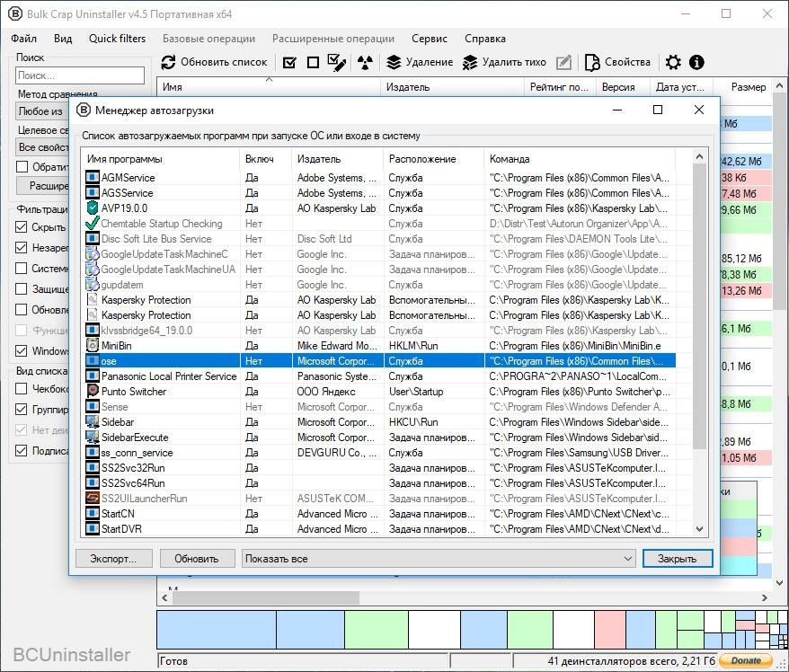The width and height of the screenshot is (789, 672).
Task: Open the Quick filters menu
Action: [117, 39]
